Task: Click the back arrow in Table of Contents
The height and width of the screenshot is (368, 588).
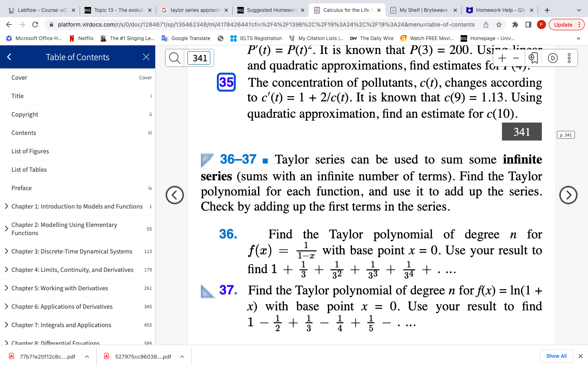Action: click(x=9, y=57)
